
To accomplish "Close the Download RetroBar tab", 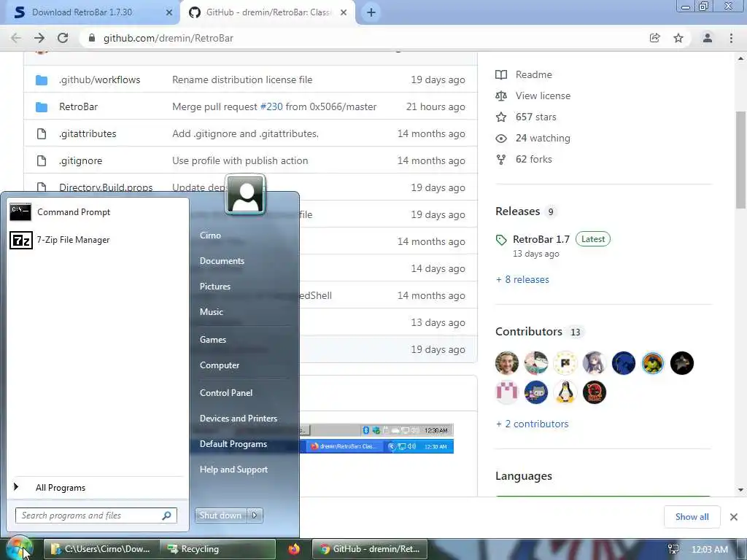I will 169,13.
